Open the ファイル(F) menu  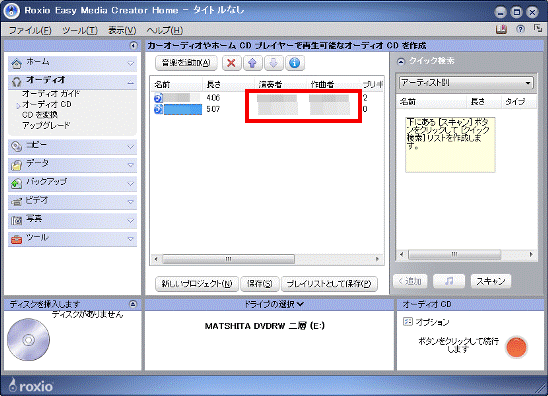[x=30, y=30]
